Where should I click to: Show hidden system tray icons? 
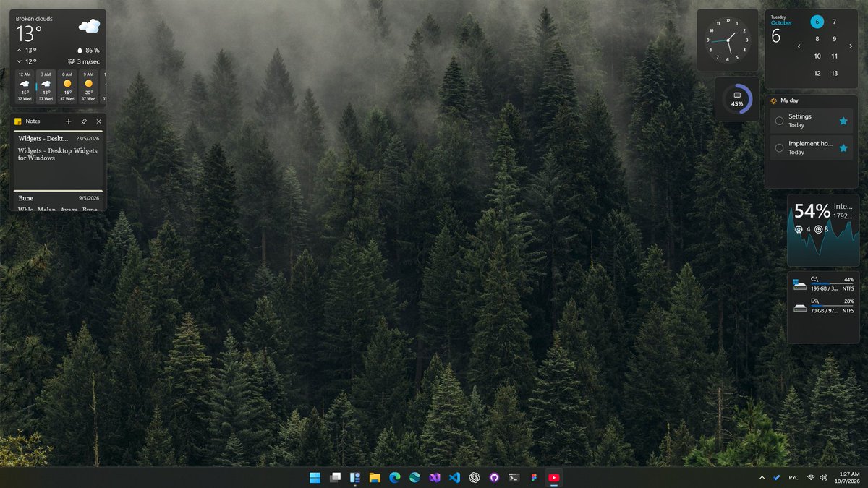pos(762,478)
